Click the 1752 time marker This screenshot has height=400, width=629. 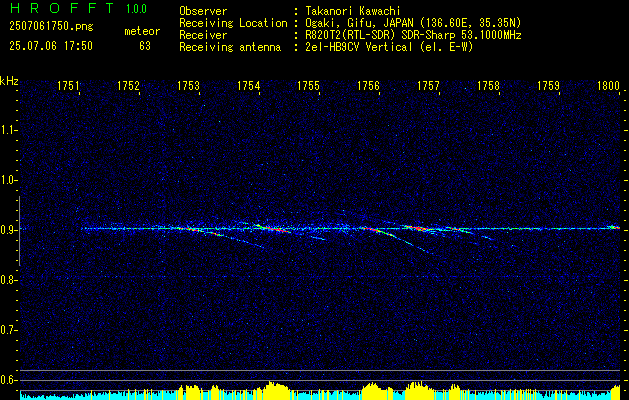click(128, 86)
